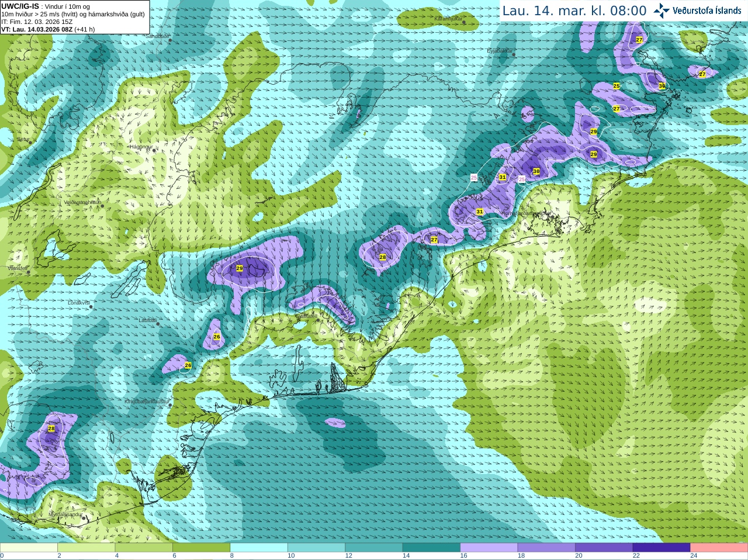Click the Veðurstofa Íslands logo
Screen dimensions: 748x560
[x=697, y=11]
